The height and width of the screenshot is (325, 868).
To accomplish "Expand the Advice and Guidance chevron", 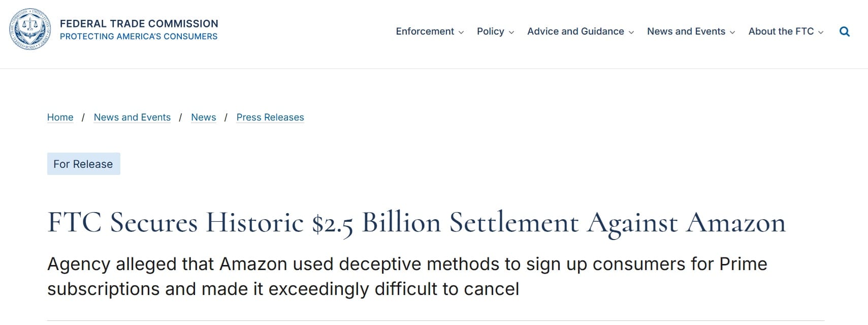I will coord(632,32).
